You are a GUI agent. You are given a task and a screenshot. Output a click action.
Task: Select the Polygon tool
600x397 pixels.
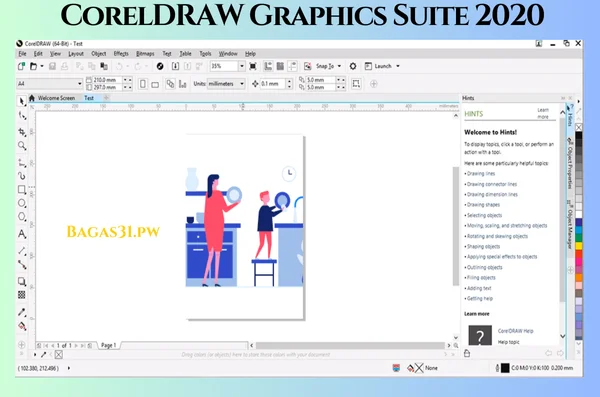click(x=22, y=217)
